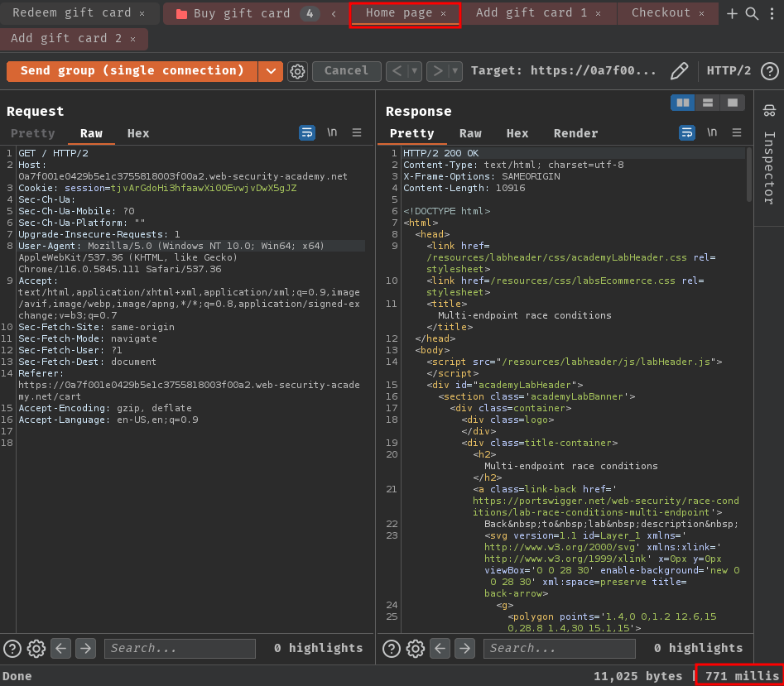Switch response view to Raw
Viewport: 784px width, 686px height.
coord(470,133)
